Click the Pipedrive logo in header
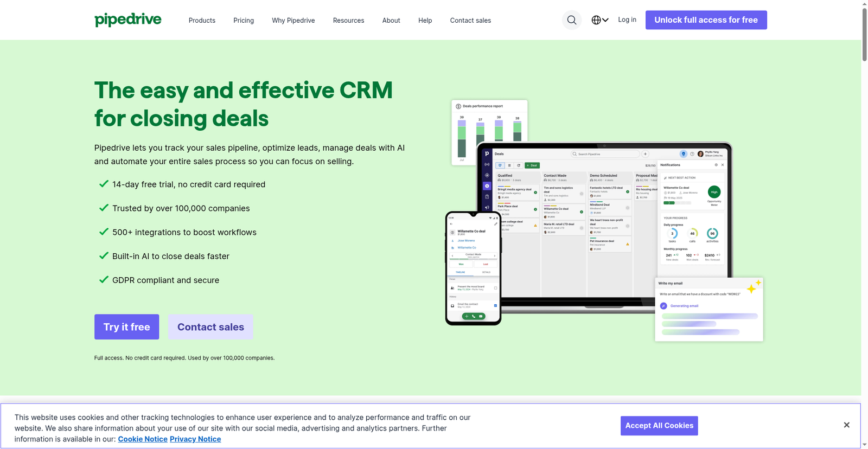 (x=128, y=20)
